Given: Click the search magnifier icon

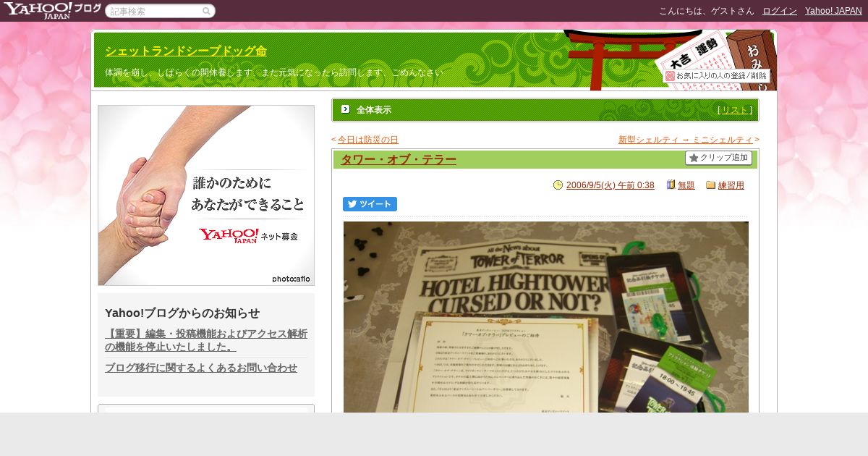Looking at the screenshot, I should pyautogui.click(x=206, y=11).
